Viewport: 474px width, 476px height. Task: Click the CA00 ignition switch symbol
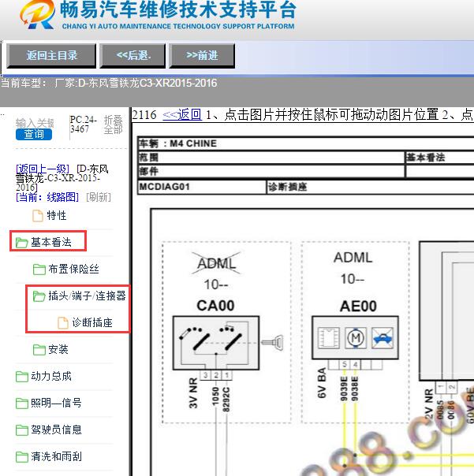pos(216,343)
